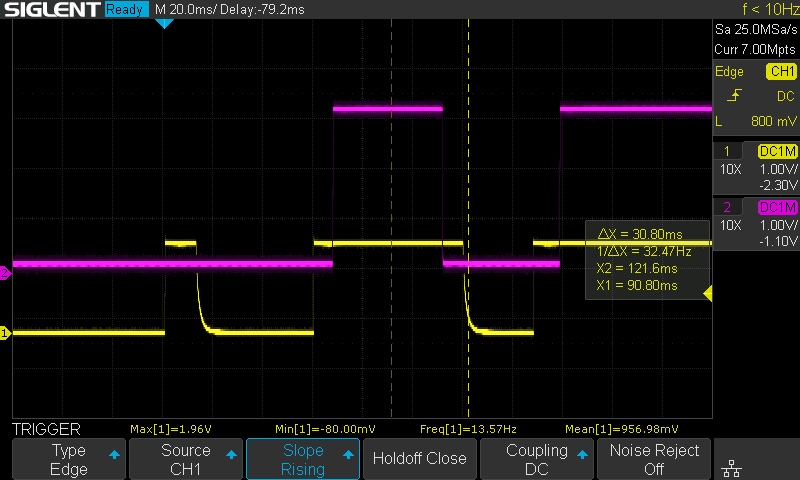Screen dimensions: 800x480
Task: Click the Min[1]=-80.00mV measurement
Action: click(x=325, y=429)
